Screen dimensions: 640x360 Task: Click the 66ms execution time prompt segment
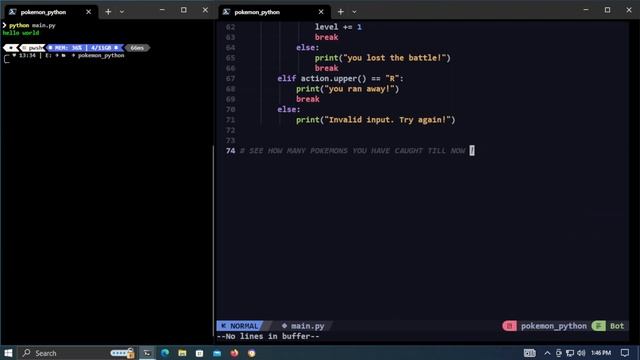(137, 48)
